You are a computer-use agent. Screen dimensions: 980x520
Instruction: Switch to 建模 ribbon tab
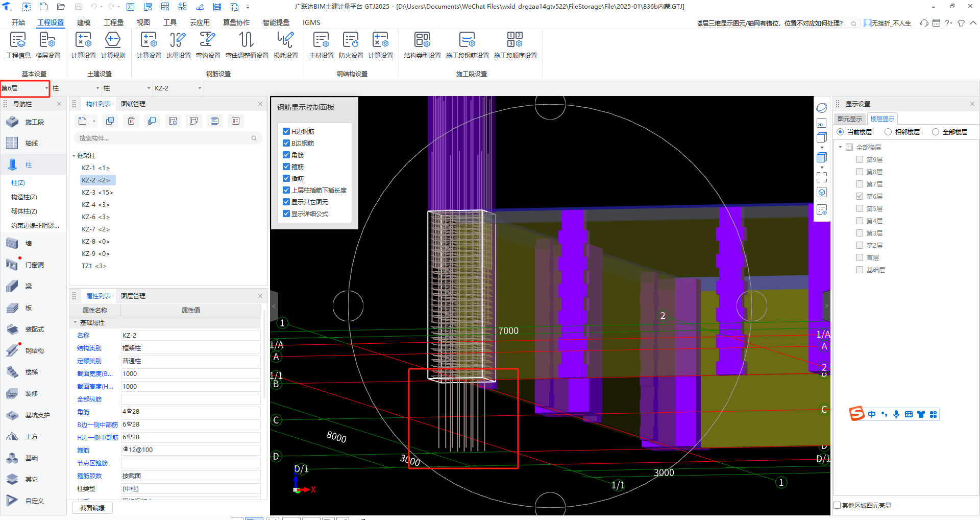point(84,22)
